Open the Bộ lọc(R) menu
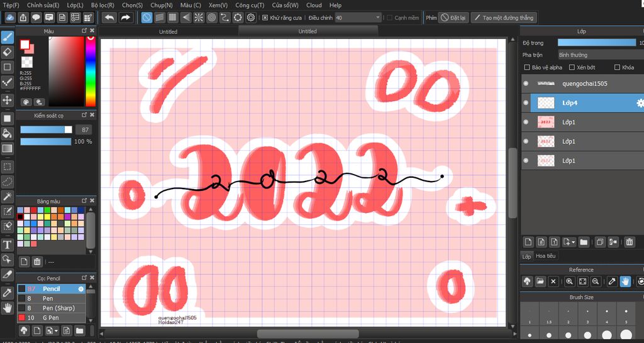The image size is (644, 343). click(103, 5)
